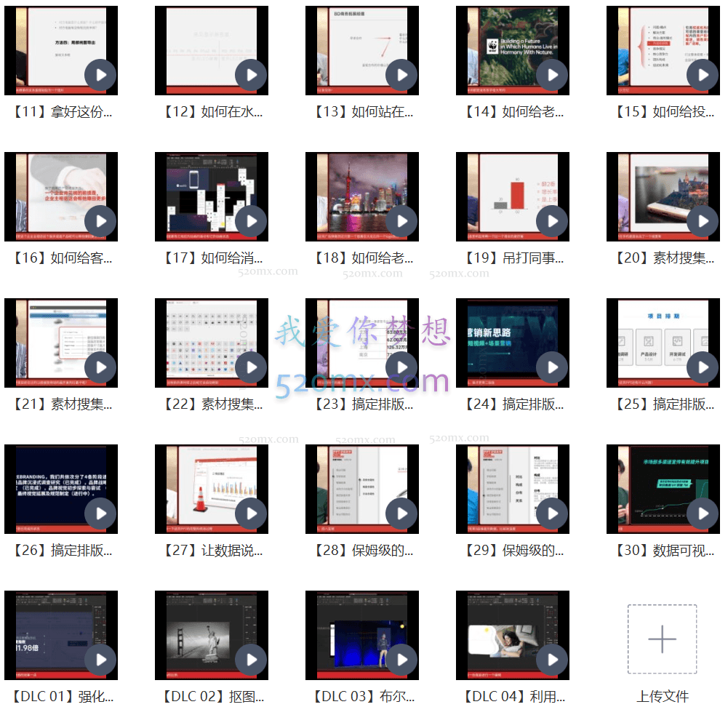Start video 【18】 with city skyline
This screenshot has height=707, width=728.
tap(401, 221)
